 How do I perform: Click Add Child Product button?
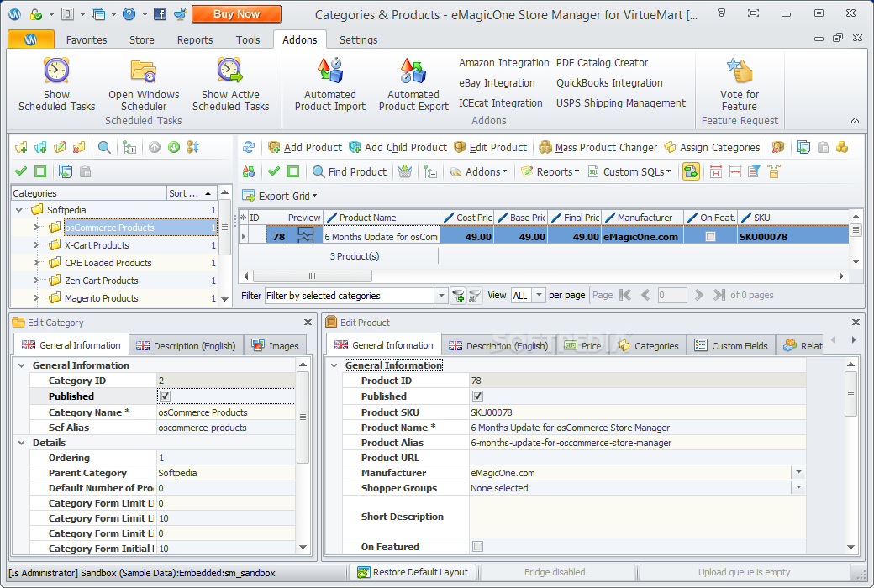point(398,147)
